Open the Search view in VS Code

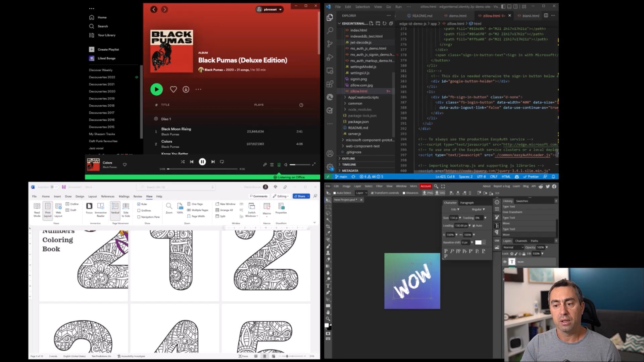330,31
